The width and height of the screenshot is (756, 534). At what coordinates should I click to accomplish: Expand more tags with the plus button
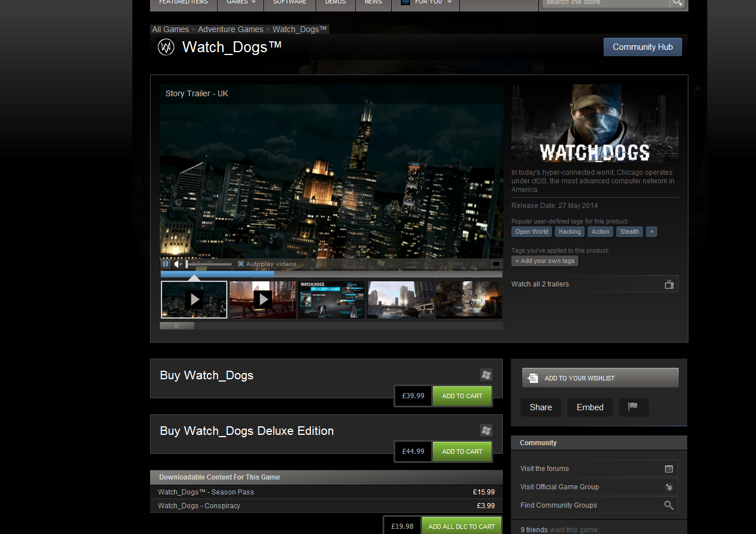pyautogui.click(x=652, y=232)
